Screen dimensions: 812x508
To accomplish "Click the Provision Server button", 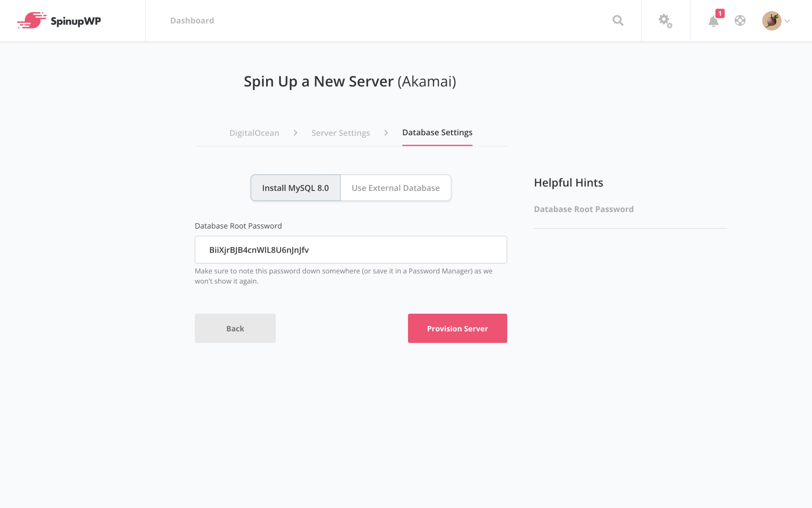I will [457, 328].
